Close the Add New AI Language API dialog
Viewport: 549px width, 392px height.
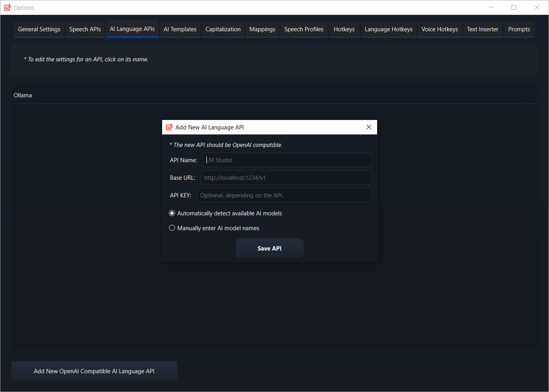368,127
